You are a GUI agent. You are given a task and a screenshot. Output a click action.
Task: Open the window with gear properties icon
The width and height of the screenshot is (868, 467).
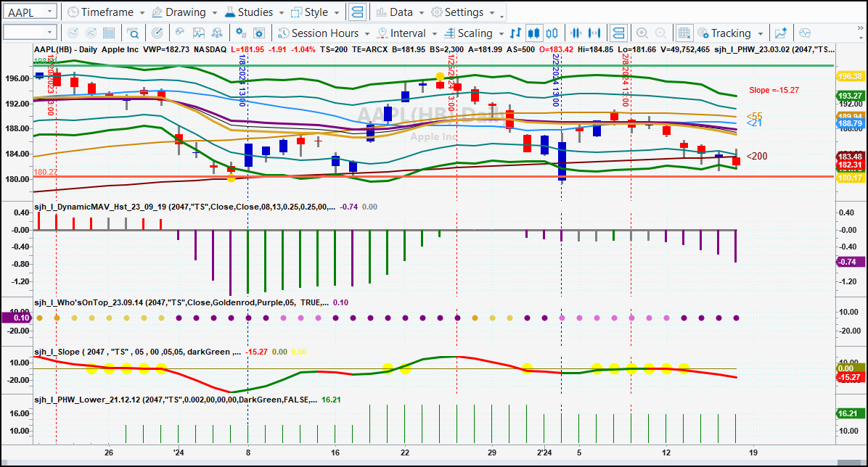click(x=258, y=33)
